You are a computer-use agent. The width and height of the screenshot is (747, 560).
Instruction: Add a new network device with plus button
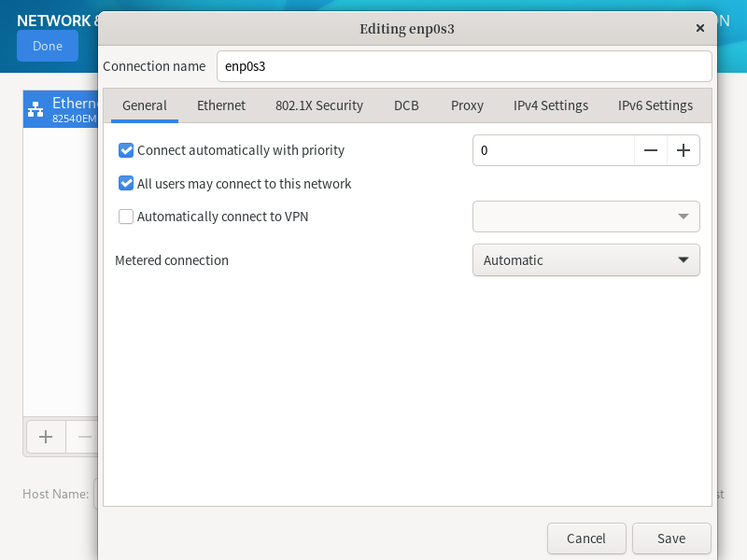[x=46, y=436]
